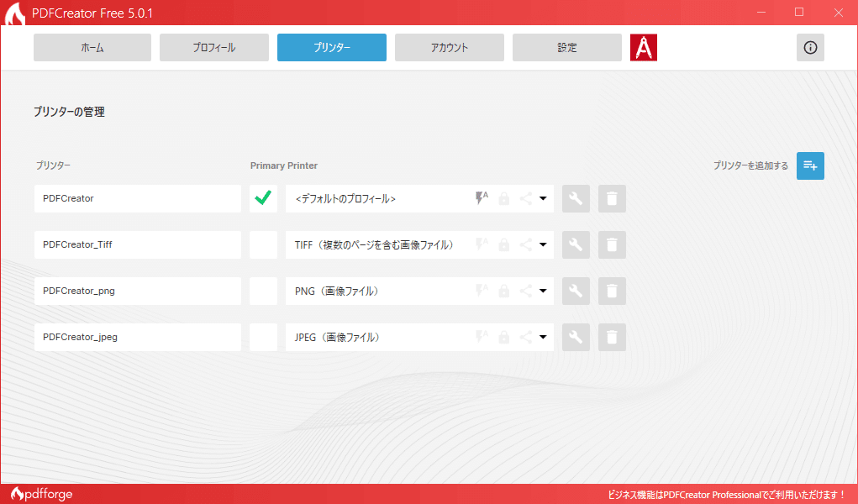Click the wrench icon for PDFCreator_jpeg

coord(576,337)
